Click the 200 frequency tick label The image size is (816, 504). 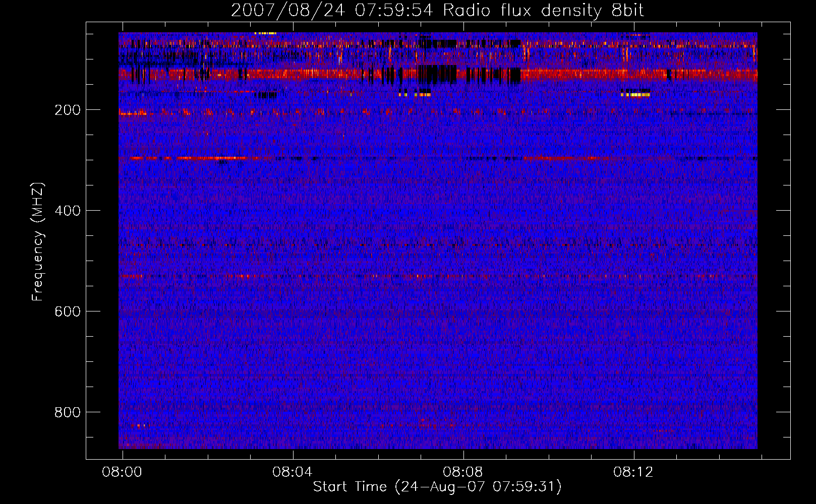[68, 110]
